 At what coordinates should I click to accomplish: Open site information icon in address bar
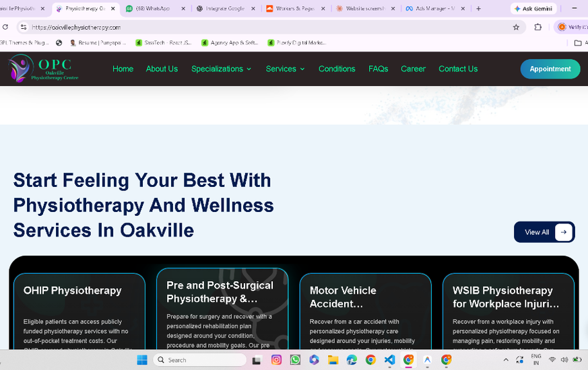pos(24,27)
